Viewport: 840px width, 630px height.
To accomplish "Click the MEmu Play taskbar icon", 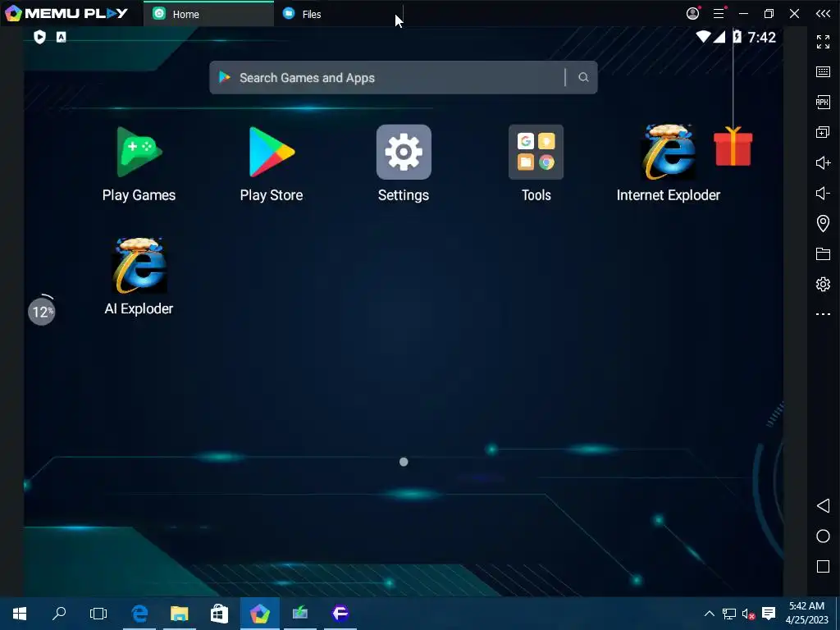I will tap(260, 614).
